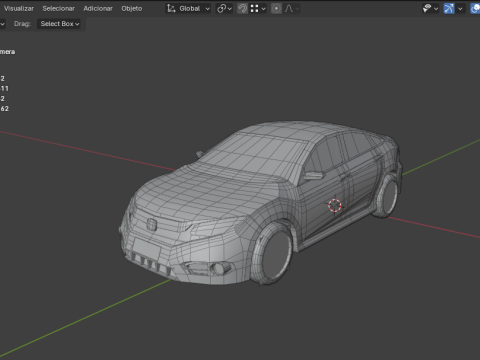The height and width of the screenshot is (360, 480).
Task: Open the pivot point dropdown
Action: [x=224, y=9]
